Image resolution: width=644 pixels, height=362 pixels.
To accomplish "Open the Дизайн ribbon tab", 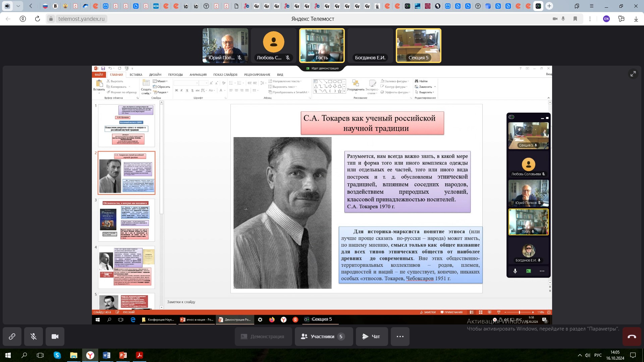I will pyautogui.click(x=155, y=75).
